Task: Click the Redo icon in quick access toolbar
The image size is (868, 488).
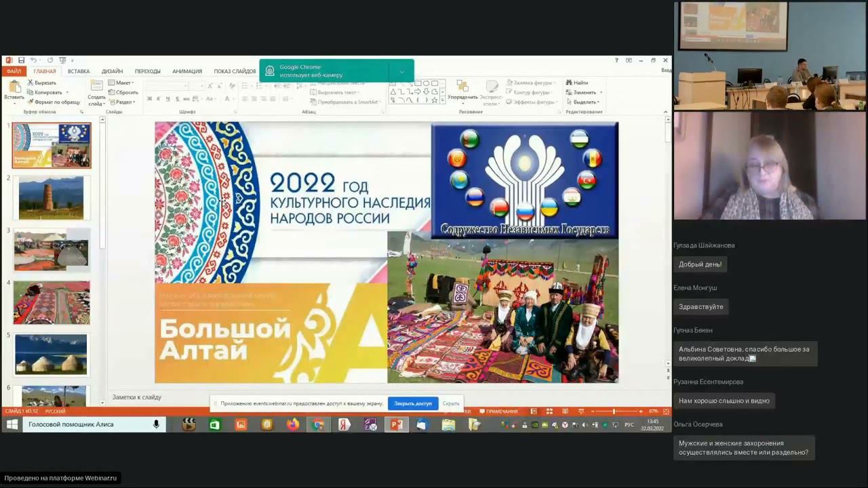Action: click(50, 60)
